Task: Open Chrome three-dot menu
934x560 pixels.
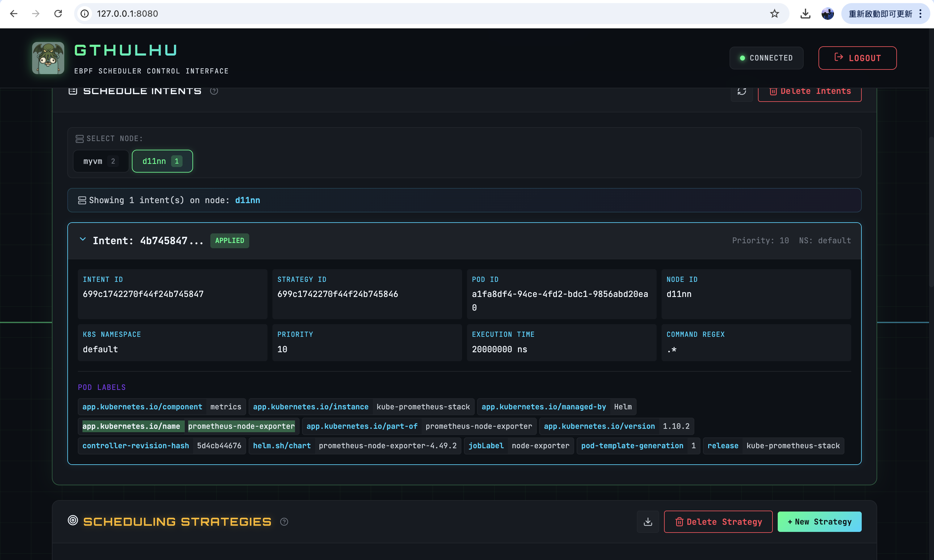Action: click(x=921, y=14)
